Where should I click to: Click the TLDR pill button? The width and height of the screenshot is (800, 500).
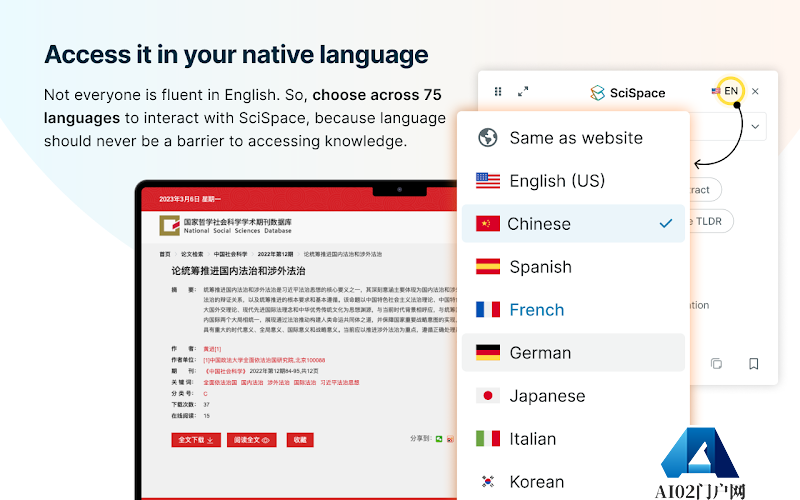tap(711, 221)
